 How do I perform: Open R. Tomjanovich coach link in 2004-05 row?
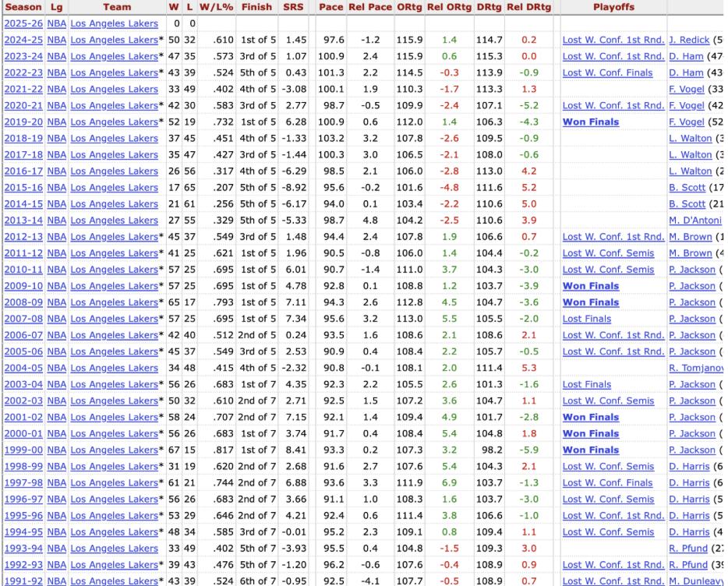[696, 368]
